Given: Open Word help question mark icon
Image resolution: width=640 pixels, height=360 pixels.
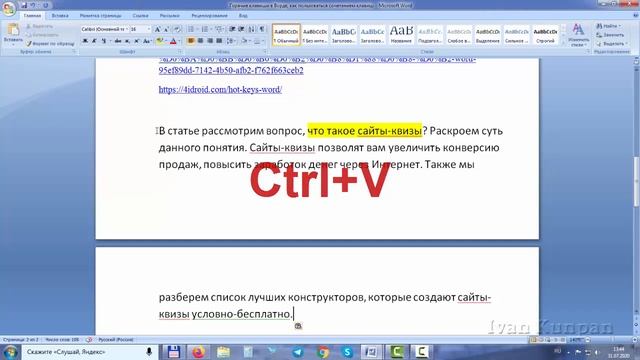Looking at the screenshot, I should (x=635, y=16).
